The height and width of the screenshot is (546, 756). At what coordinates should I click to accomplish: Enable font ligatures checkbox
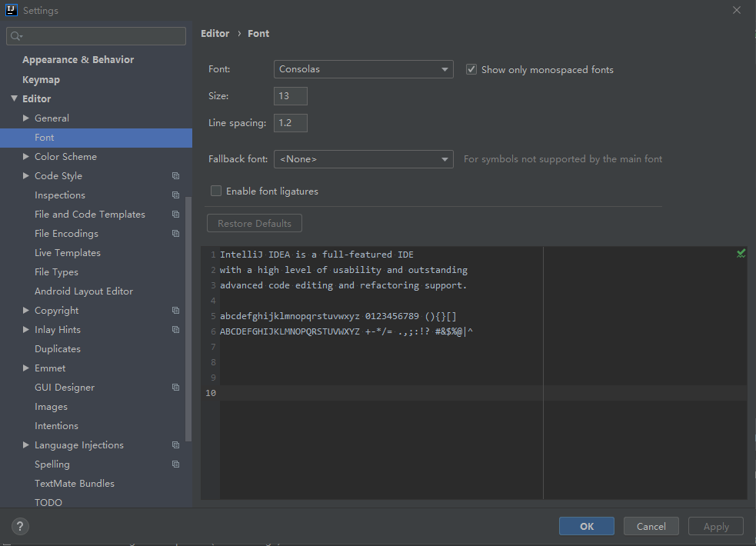(216, 191)
